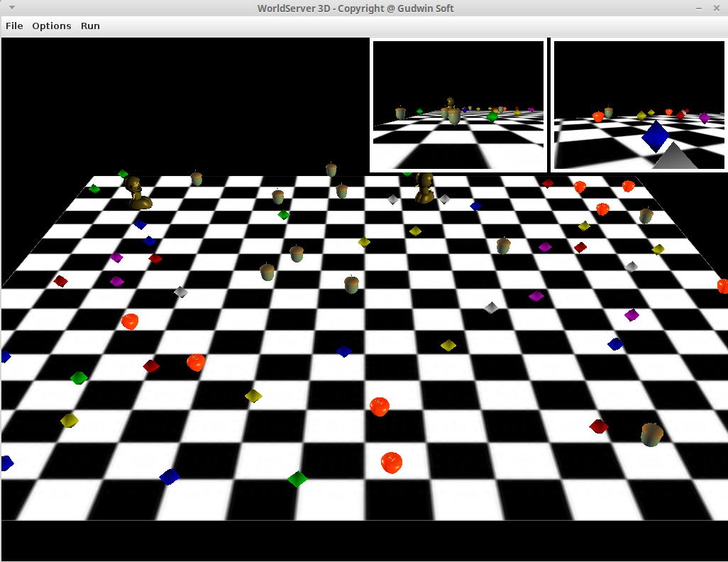Screen dimensions: 728x562
Task: Click the green jewel in the front row
Action: pyautogui.click(x=297, y=479)
